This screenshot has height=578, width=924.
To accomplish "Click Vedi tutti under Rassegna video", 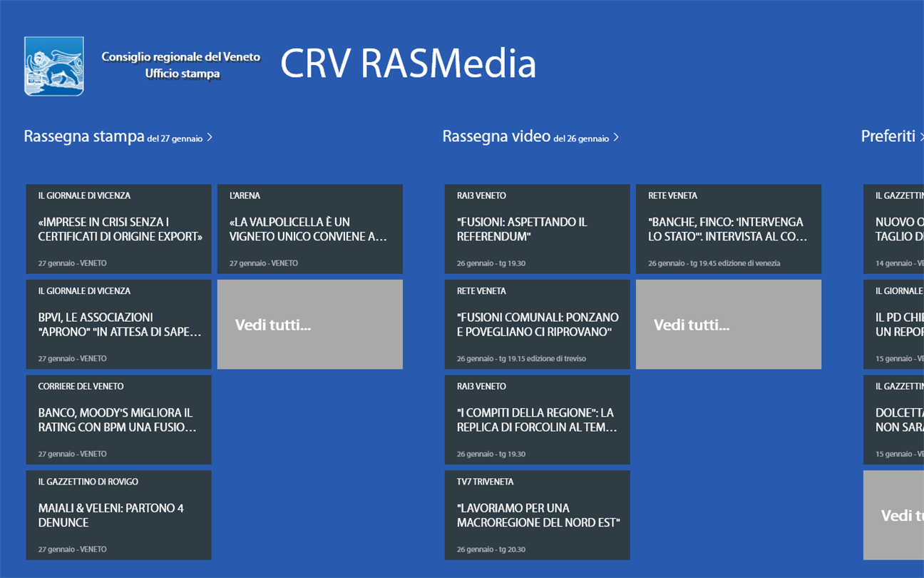I will (729, 325).
